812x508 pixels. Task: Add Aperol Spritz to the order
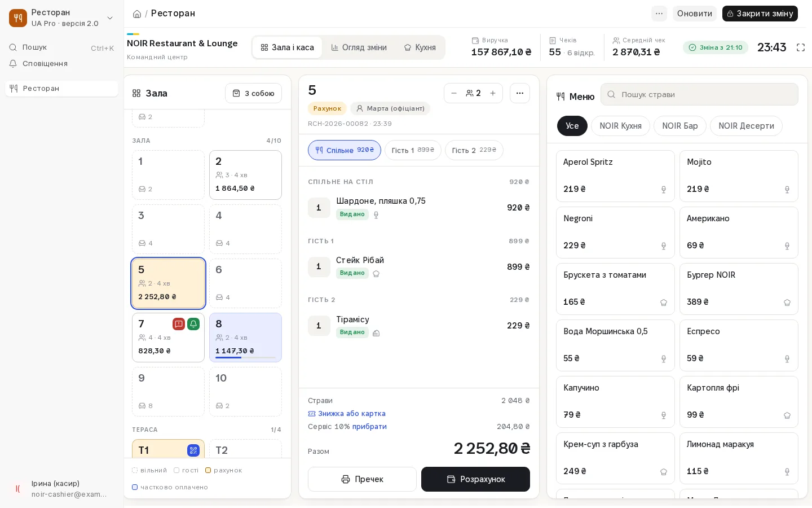[x=615, y=176]
